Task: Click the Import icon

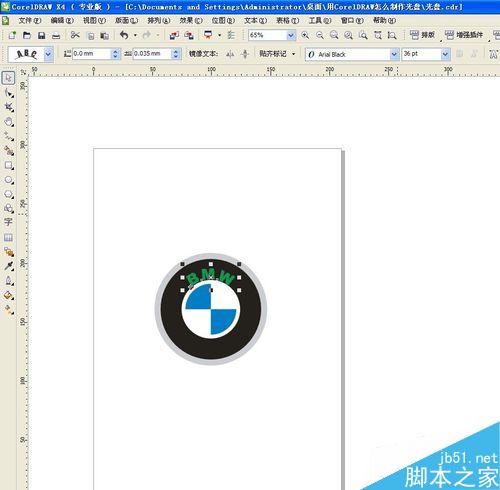Action: click(174, 35)
